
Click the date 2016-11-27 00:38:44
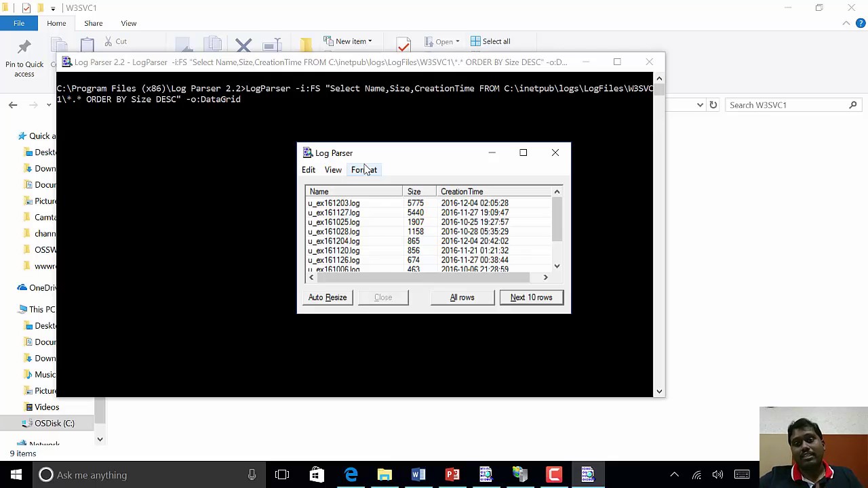pos(475,260)
